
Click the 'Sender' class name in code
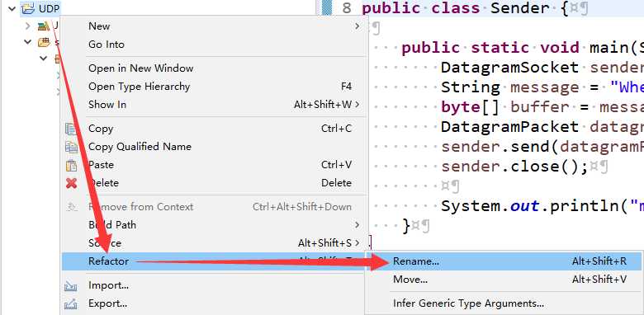520,8
